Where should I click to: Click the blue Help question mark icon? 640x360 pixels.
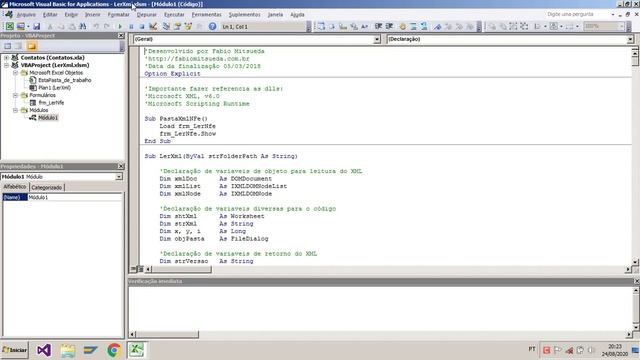(x=212, y=27)
